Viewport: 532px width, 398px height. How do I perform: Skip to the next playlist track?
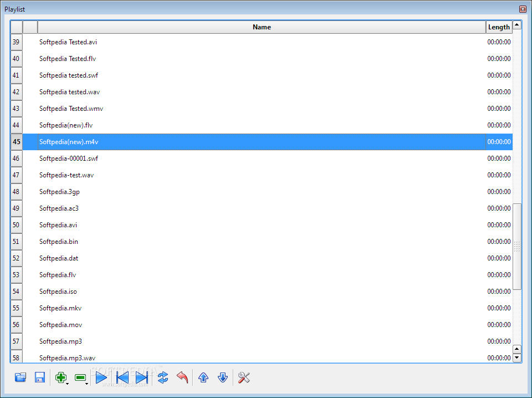(x=142, y=377)
